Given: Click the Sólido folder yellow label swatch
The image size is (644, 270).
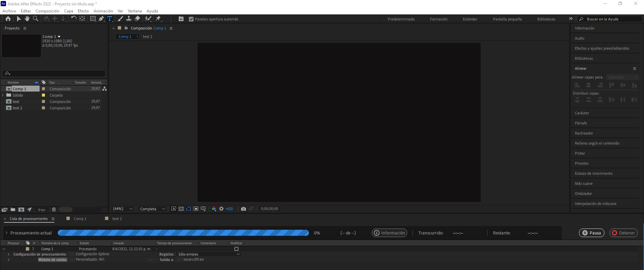Looking at the screenshot, I should [x=43, y=95].
